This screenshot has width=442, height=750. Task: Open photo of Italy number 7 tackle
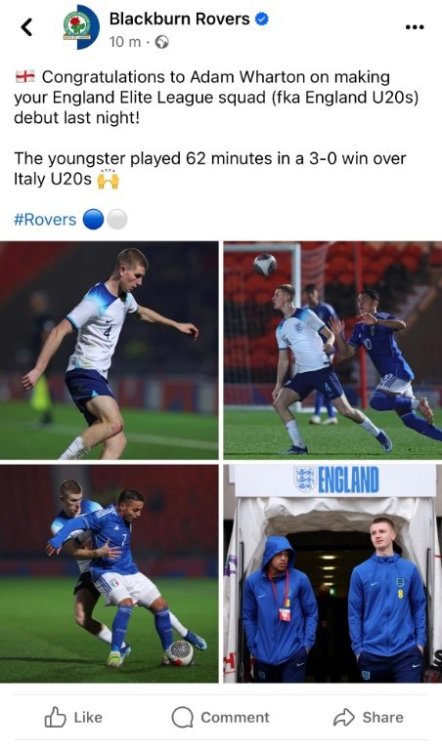109,574
